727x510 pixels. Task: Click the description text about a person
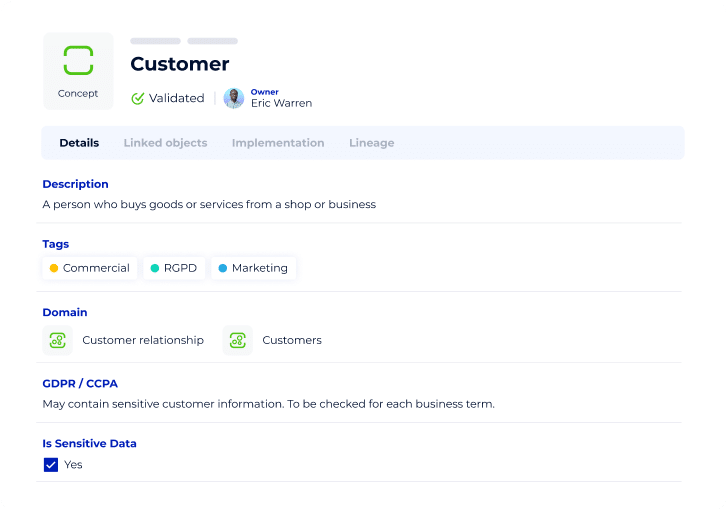click(x=209, y=204)
